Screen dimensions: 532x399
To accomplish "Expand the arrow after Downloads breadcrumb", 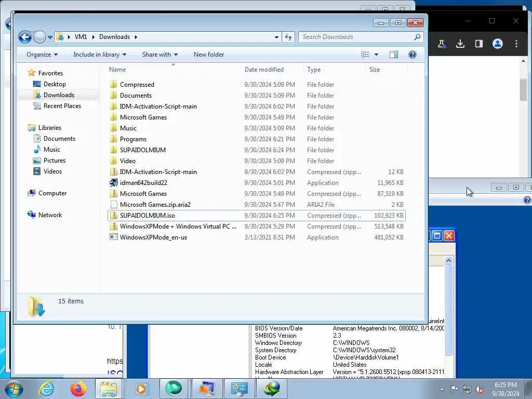I will (136, 37).
